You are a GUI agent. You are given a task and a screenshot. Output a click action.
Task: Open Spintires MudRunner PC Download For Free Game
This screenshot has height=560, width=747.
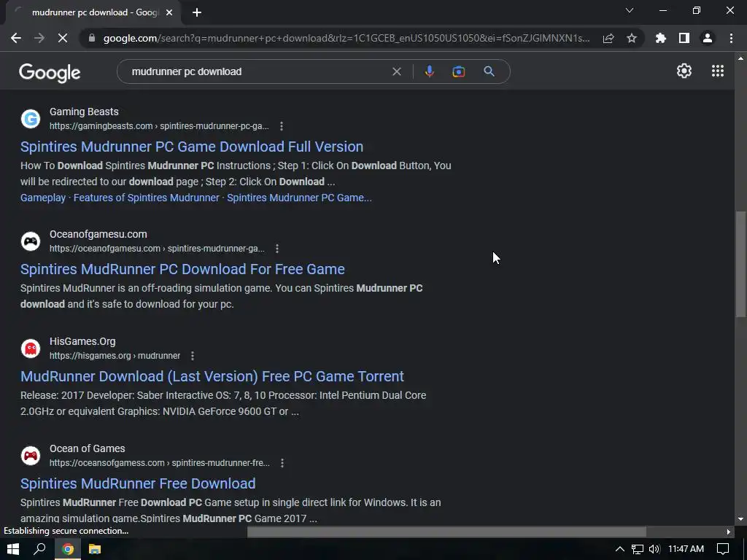click(x=182, y=269)
